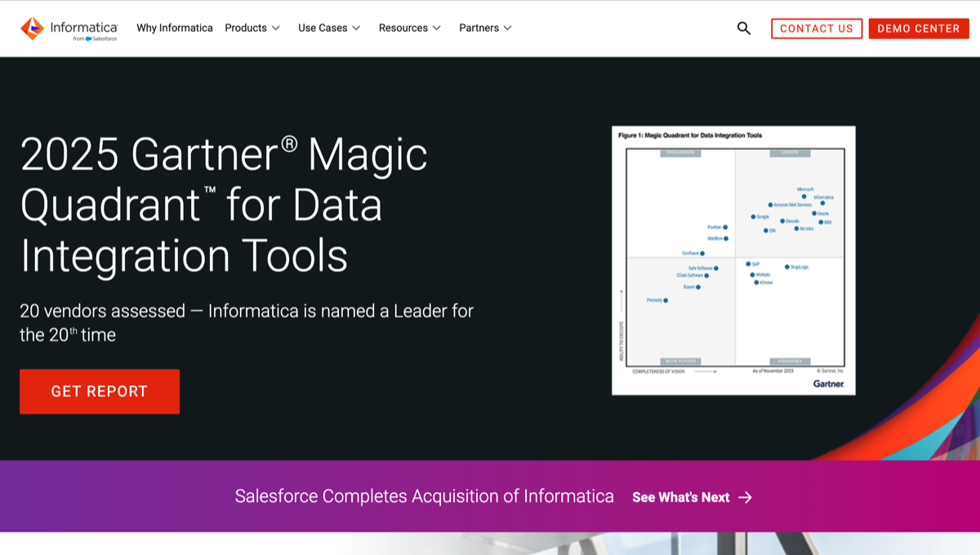Select the Partners menu label
The width and height of the screenshot is (980, 555).
(479, 28)
